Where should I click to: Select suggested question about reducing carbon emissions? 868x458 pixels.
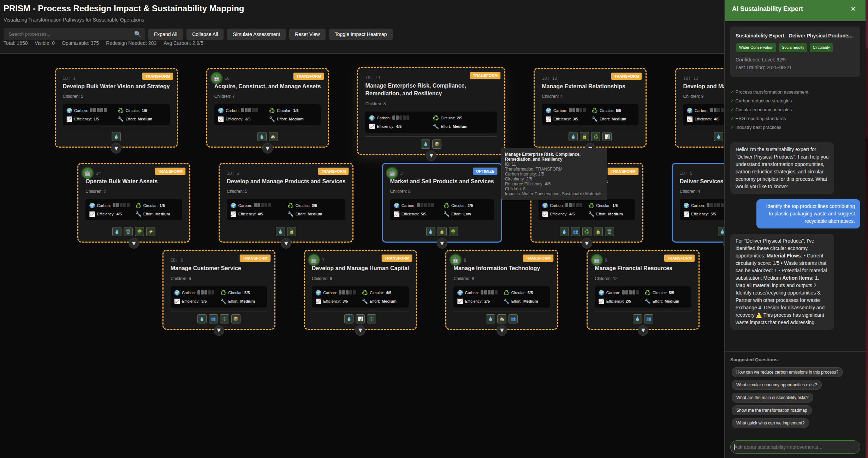787,372
